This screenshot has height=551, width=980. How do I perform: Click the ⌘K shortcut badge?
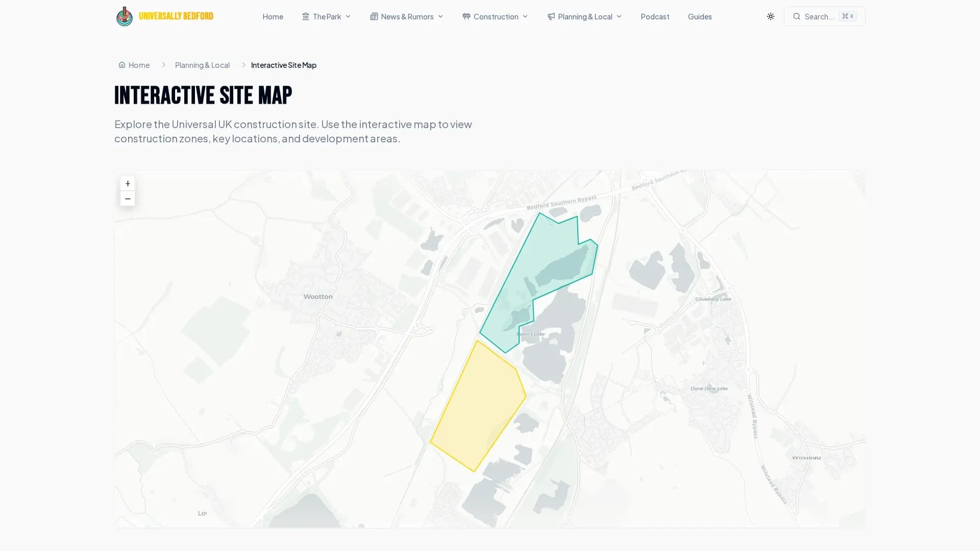coord(848,16)
